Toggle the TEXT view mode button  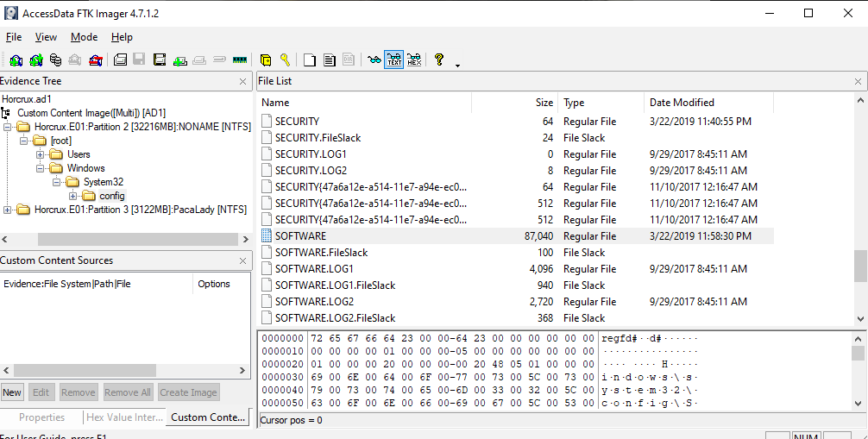coord(394,60)
